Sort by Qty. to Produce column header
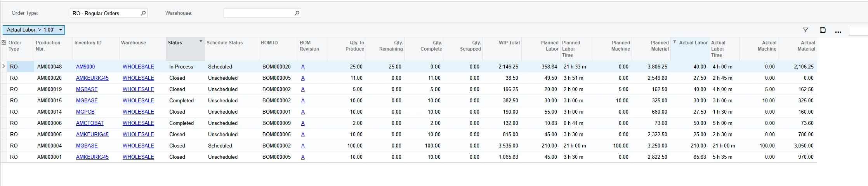 point(346,49)
